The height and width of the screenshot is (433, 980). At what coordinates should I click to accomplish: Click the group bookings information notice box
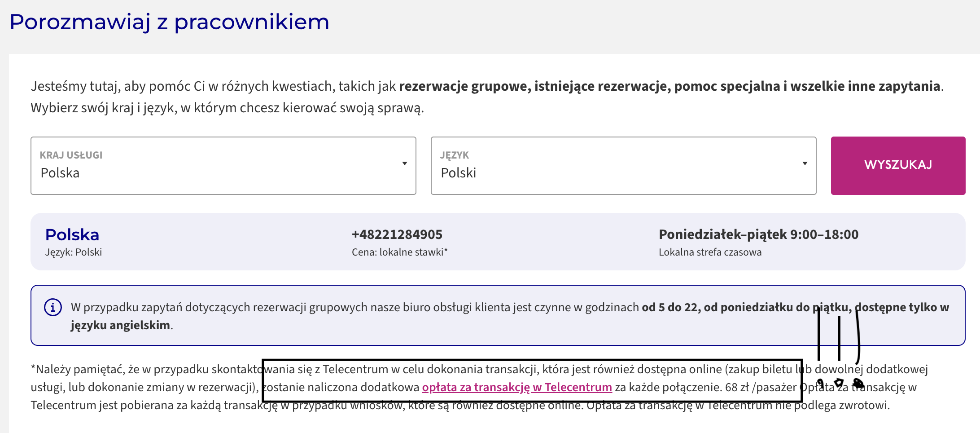[498, 315]
